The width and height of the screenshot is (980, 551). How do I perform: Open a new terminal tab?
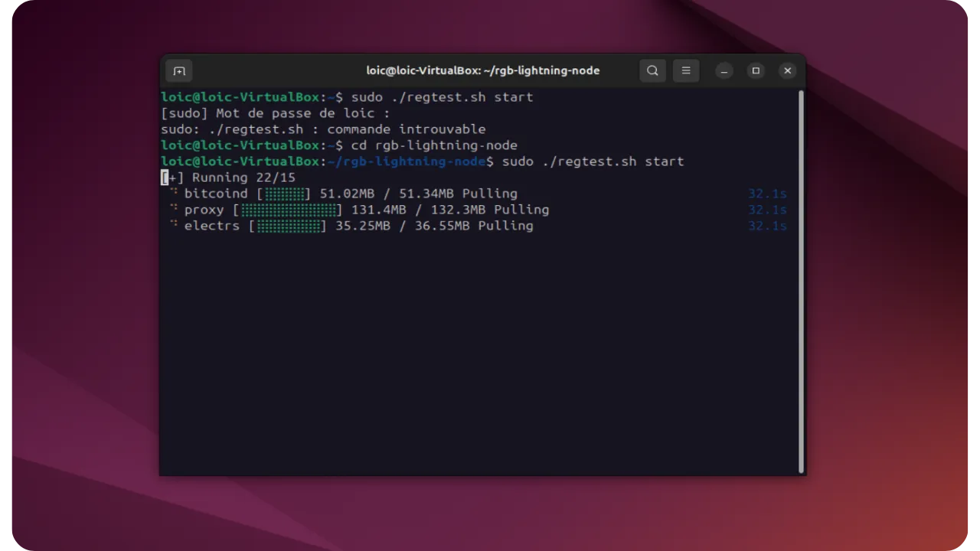click(x=179, y=71)
